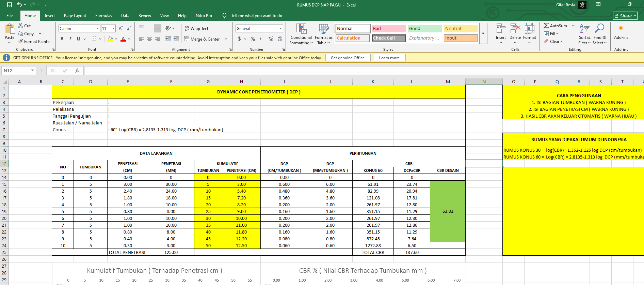
Task: Toggle Wrap Text for selected cell
Action: point(196,29)
